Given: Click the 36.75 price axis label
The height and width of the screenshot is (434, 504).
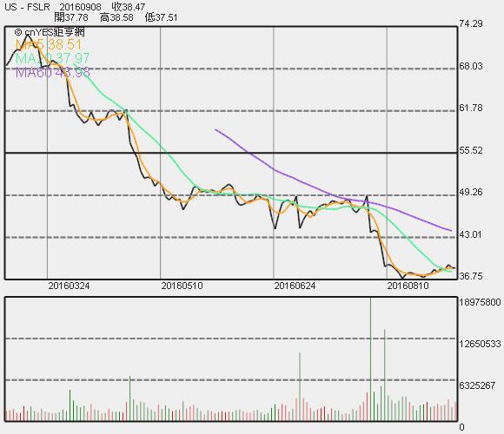Looking at the screenshot, I should 471,276.
